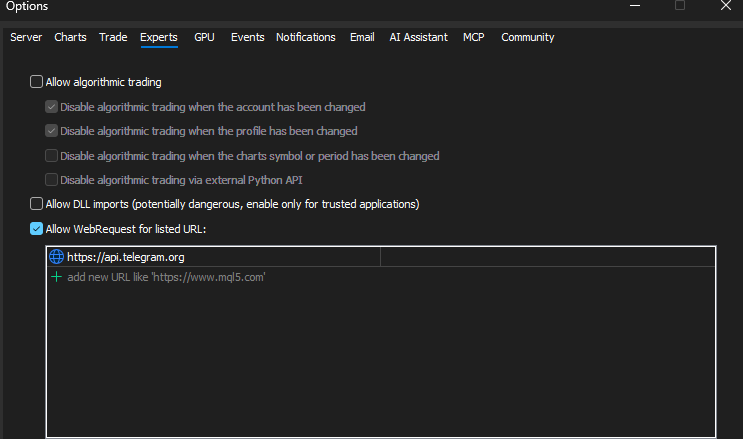This screenshot has height=439, width=743.
Task: Open the AI Assistant tab
Action: [x=418, y=37]
